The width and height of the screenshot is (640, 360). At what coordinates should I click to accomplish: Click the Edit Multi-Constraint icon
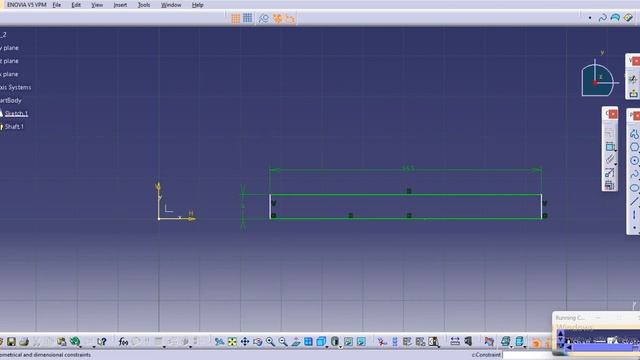pos(609,186)
